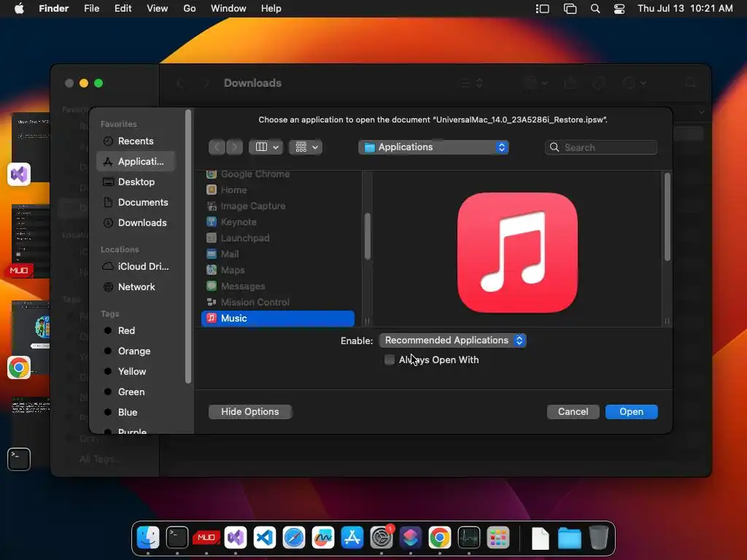Open the MUO app in dock
The width and height of the screenshot is (747, 560).
(x=206, y=537)
